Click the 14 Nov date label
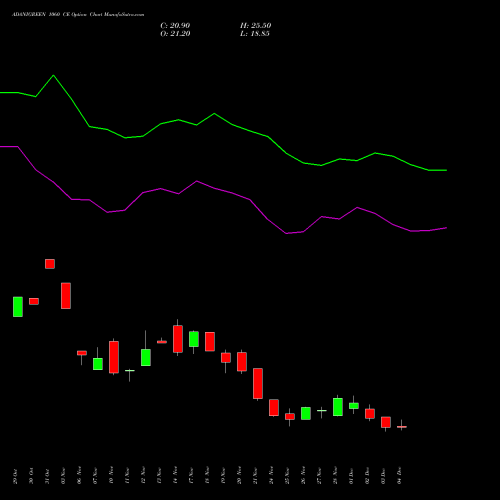Screen dimensions: 500x500 click(x=175, y=475)
